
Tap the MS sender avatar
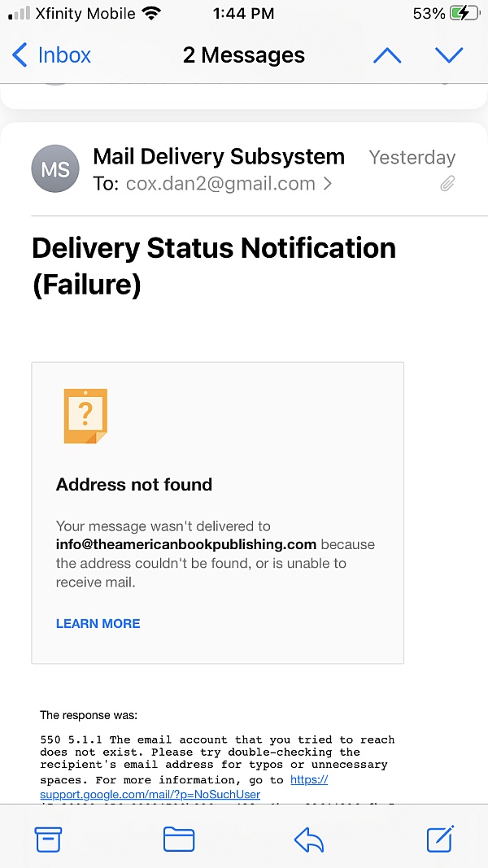55,169
